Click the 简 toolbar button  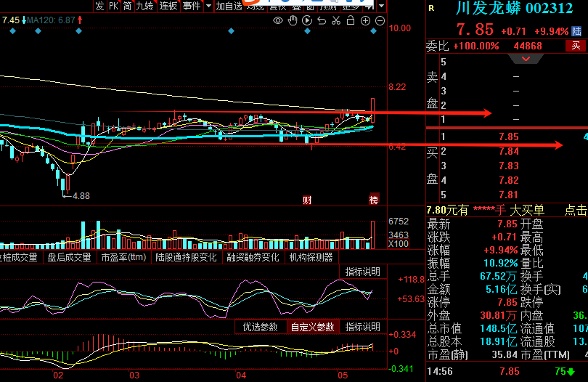(x=127, y=6)
